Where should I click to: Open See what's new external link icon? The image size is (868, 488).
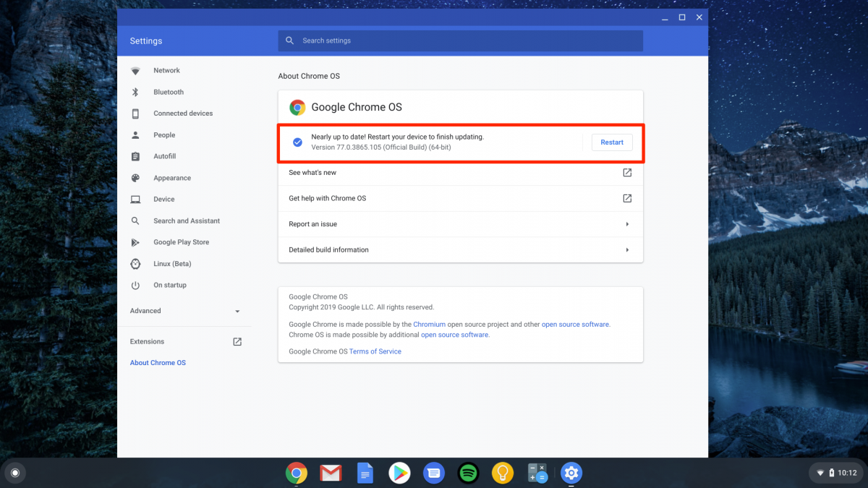coord(627,173)
